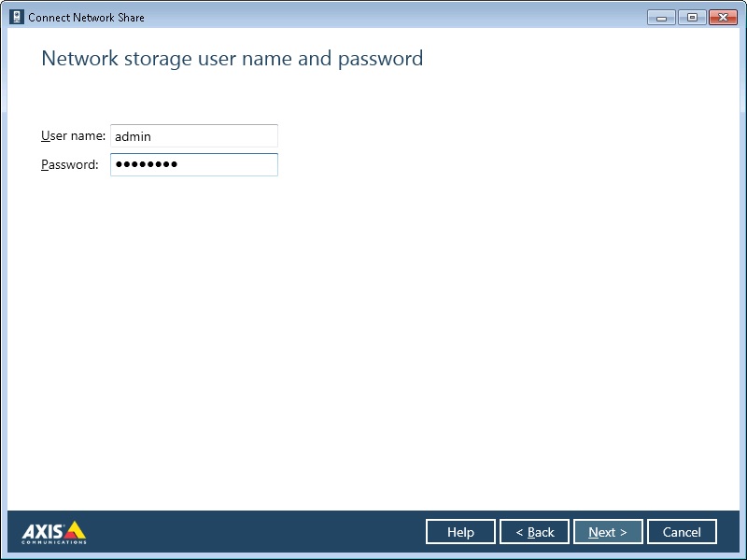This screenshot has height=560, width=747.
Task: Cancel the network share connection
Action: 682,531
